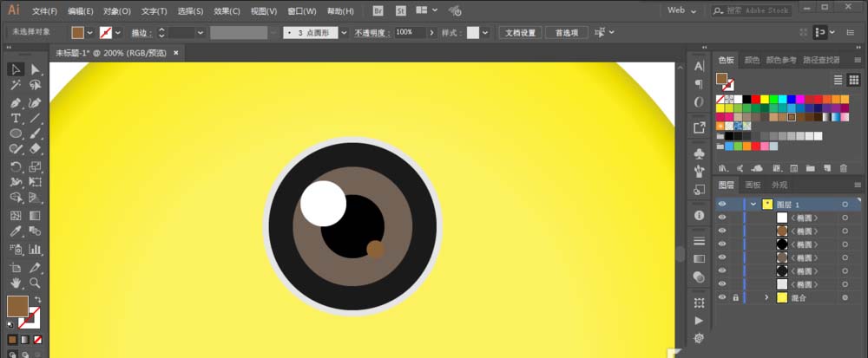Open the 窗口(W) menu
The width and height of the screenshot is (868, 358).
[x=302, y=11]
